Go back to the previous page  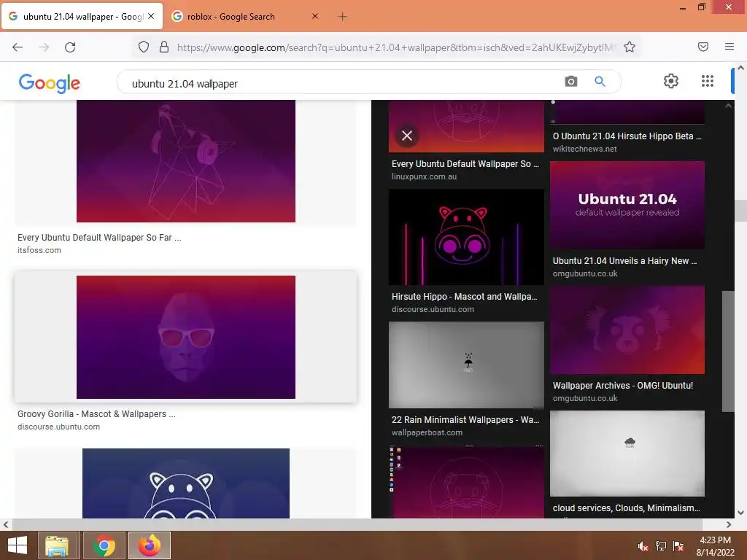[x=18, y=47]
